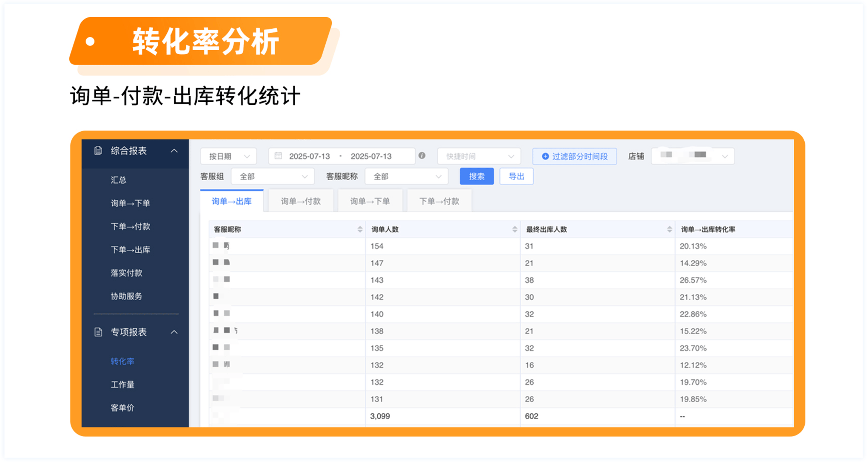Collapse the 综合报表 sidebar section
The height and width of the screenshot is (463, 868).
174,151
